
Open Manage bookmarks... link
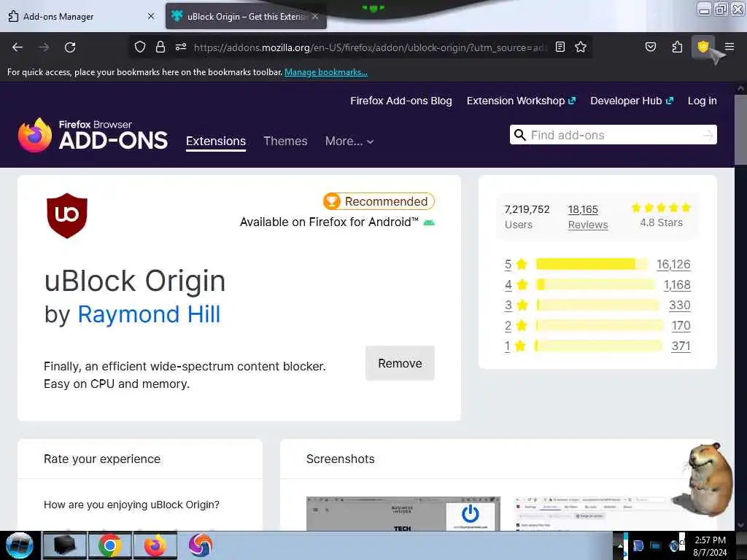(326, 72)
